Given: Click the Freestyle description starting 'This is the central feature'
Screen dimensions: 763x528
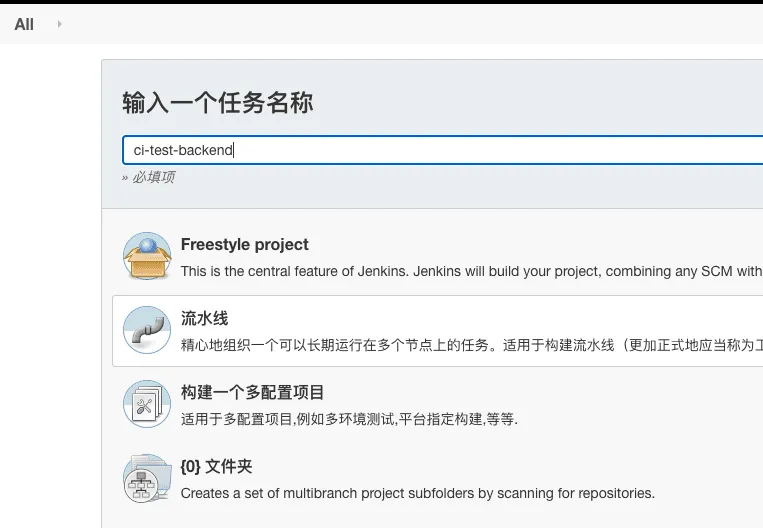Looking at the screenshot, I should tap(471, 271).
